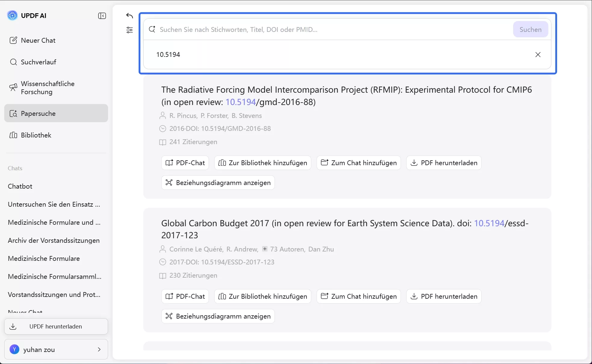
Task: Open PDF-Chat for RFMIP paper
Action: click(185, 163)
